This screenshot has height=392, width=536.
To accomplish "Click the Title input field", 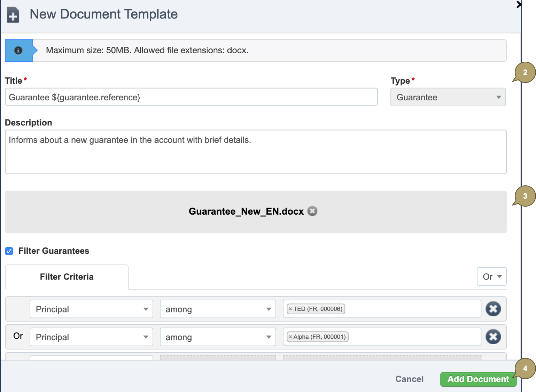I will tap(191, 97).
